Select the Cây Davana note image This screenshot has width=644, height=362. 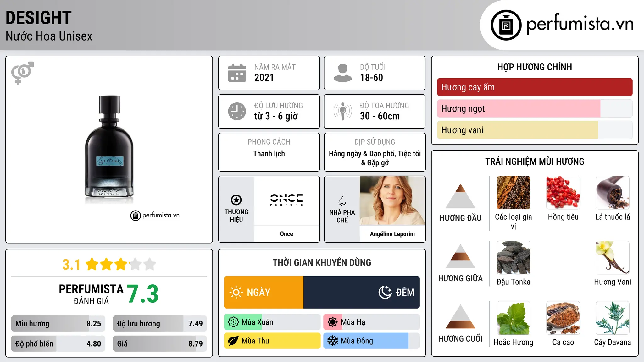pos(613,318)
